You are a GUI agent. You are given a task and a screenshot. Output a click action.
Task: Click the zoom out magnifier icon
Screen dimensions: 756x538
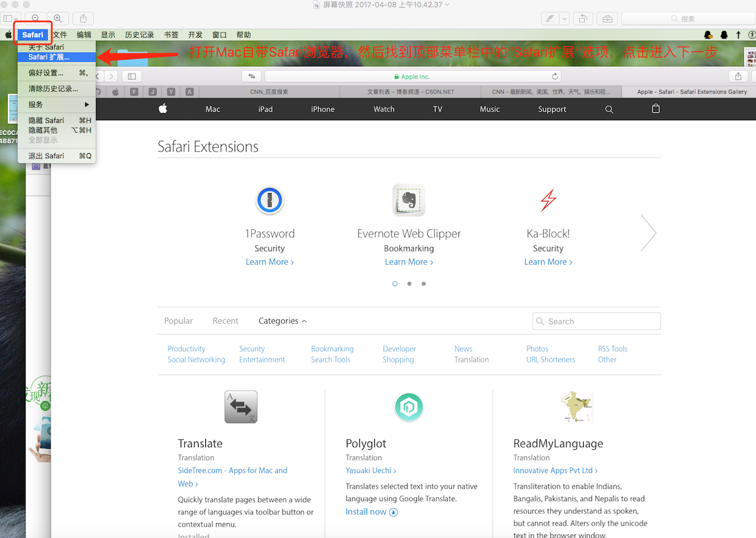coord(35,19)
